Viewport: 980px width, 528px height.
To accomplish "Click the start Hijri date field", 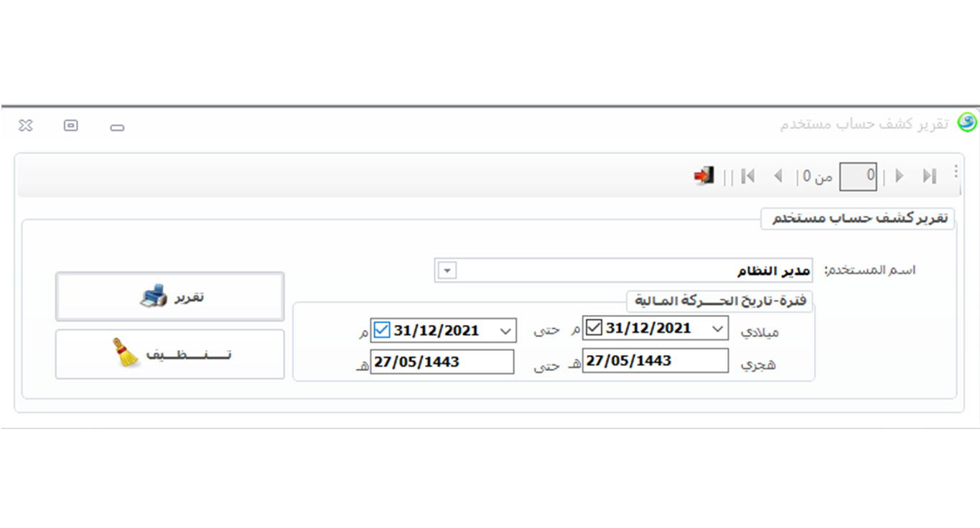I will (655, 360).
